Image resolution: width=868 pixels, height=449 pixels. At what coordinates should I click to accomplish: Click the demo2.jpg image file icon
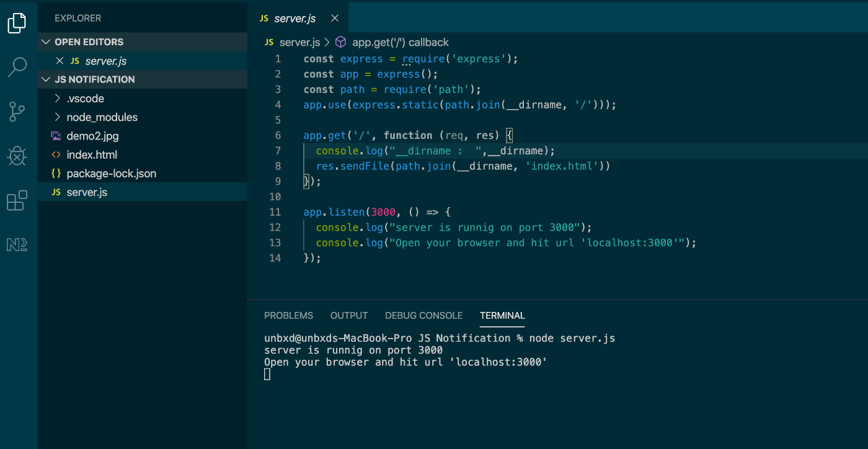pos(56,136)
